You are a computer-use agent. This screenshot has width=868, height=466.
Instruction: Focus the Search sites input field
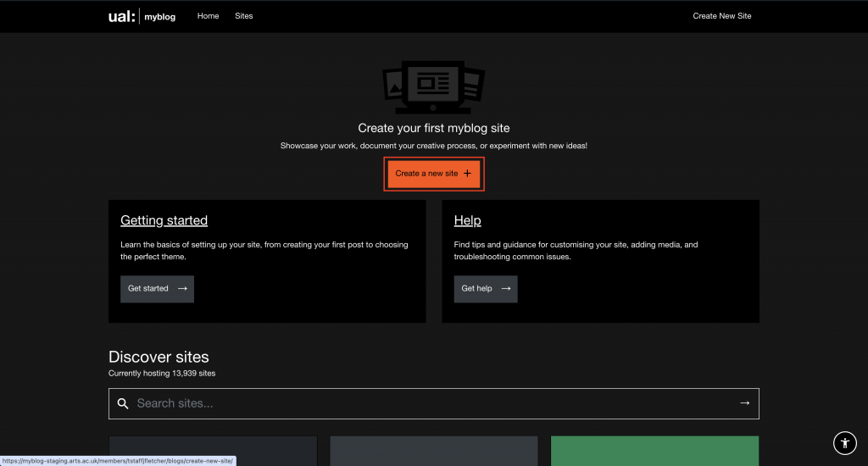(x=433, y=403)
